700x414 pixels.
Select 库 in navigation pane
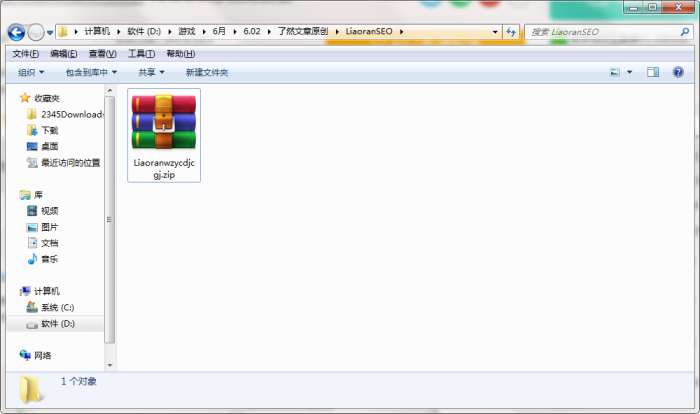click(x=38, y=195)
